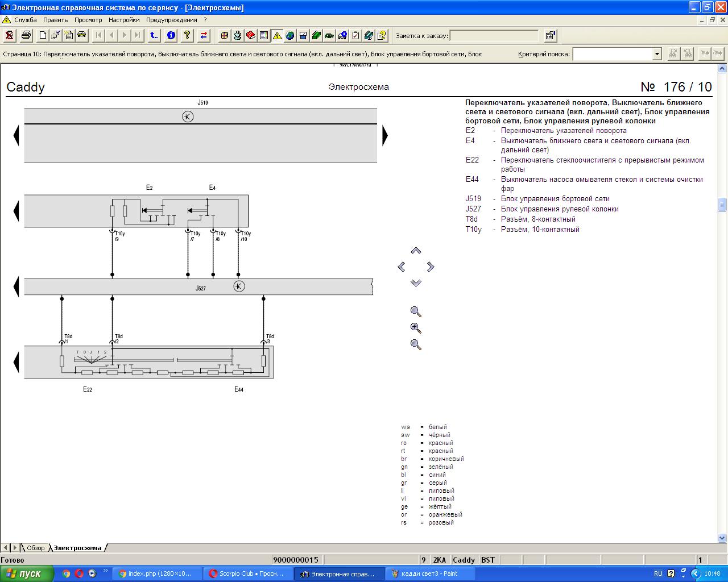The image size is (728, 582).
Task: Open the index.php Chrome taskbar window
Action: 158,573
